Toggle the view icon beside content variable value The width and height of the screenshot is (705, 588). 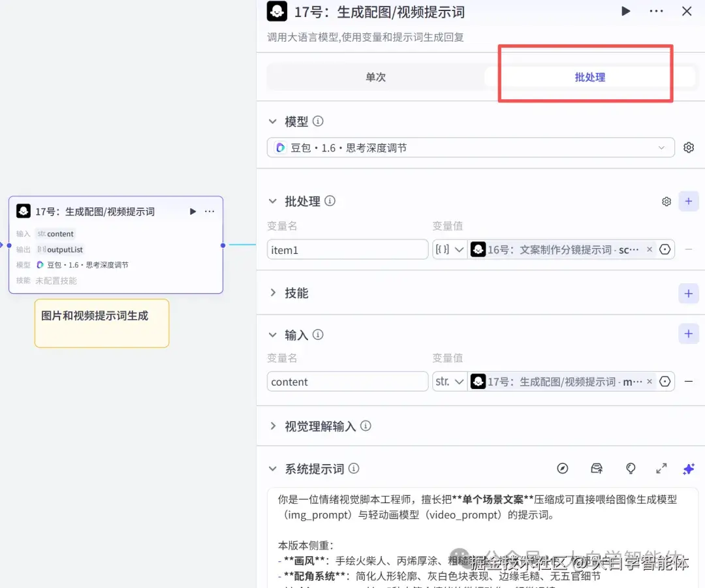[664, 381]
